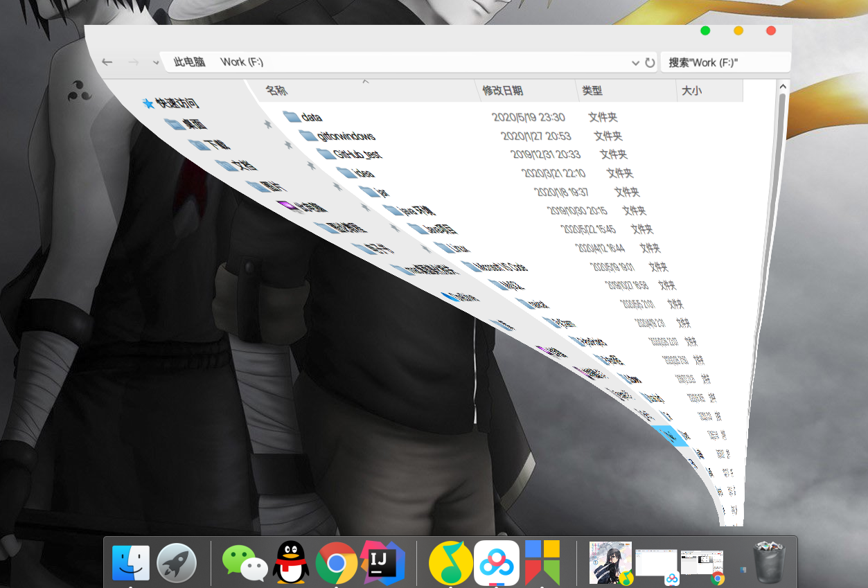Click the date 2019/10/30 20:15

[x=577, y=211]
